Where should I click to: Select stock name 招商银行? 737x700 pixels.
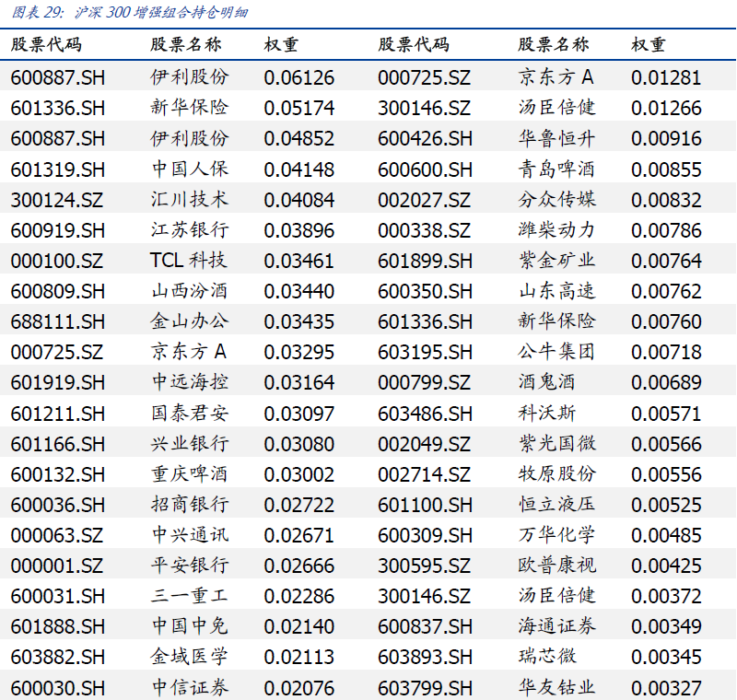(x=190, y=504)
